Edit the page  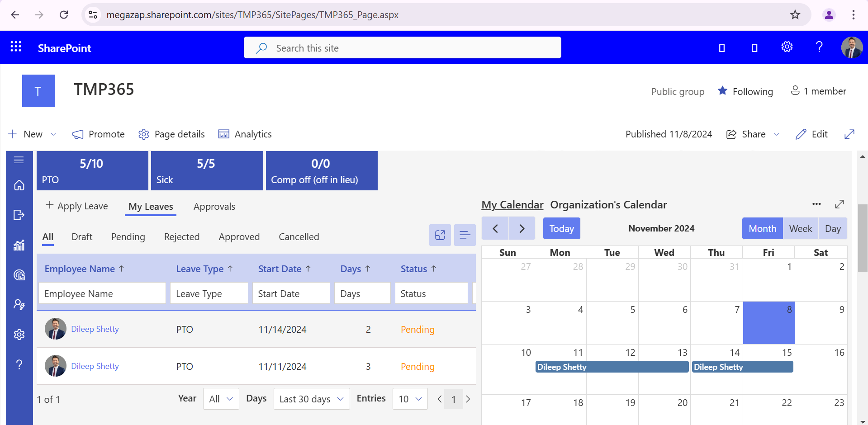[811, 134]
